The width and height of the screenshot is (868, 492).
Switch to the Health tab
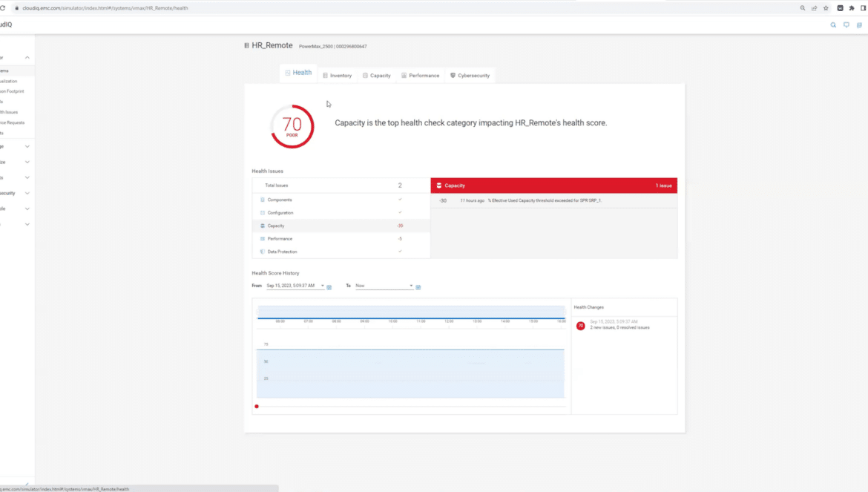click(x=298, y=73)
